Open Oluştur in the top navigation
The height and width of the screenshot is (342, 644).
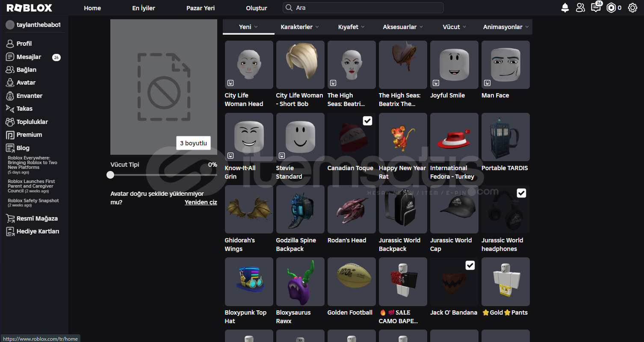[257, 8]
